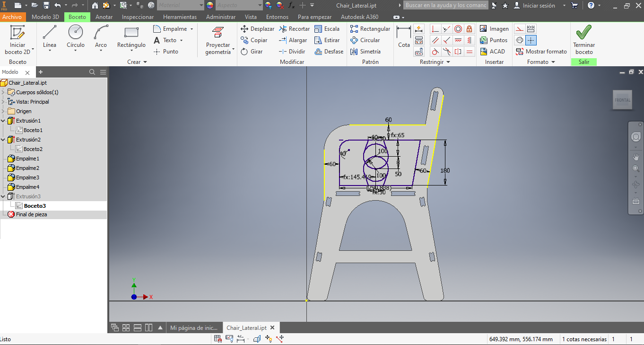Screen dimensions: 644x345
Task: Open the Archivo menu
Action: coord(12,17)
